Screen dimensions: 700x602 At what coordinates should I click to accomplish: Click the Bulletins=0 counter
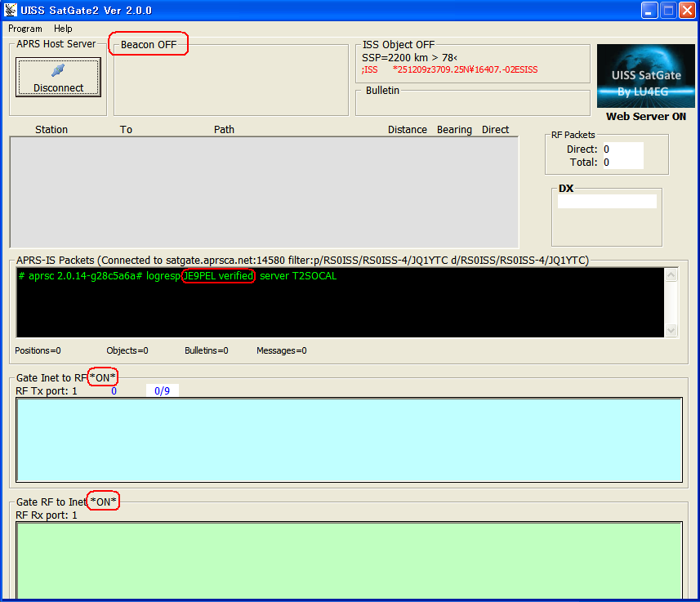tap(207, 350)
